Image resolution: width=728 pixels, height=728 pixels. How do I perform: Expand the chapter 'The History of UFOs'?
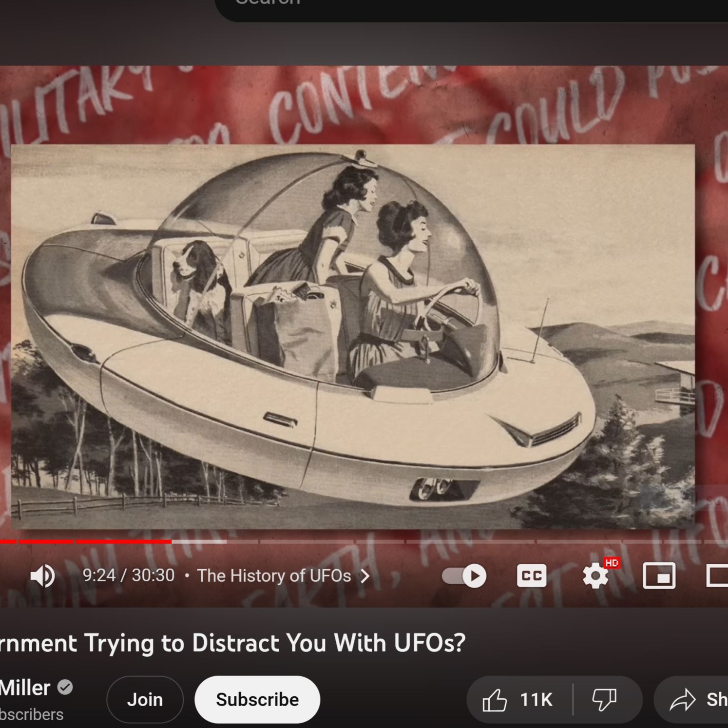tap(273, 575)
